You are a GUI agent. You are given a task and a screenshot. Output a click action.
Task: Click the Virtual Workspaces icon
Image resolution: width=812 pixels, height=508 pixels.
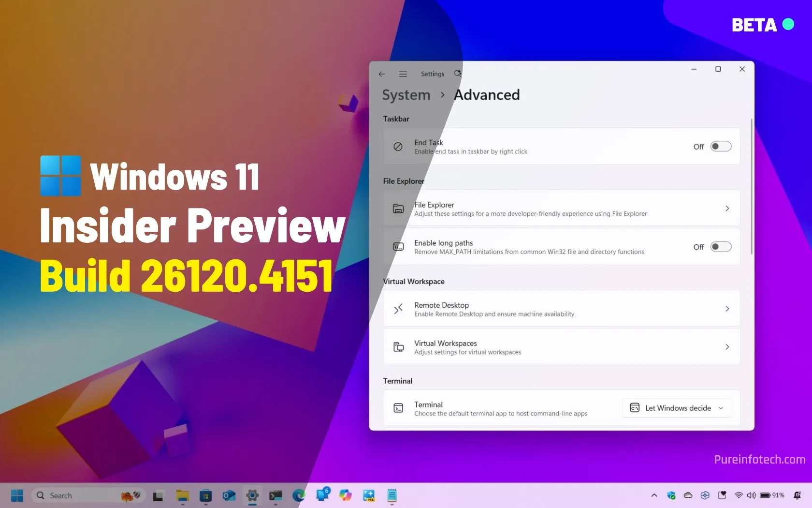pyautogui.click(x=398, y=347)
